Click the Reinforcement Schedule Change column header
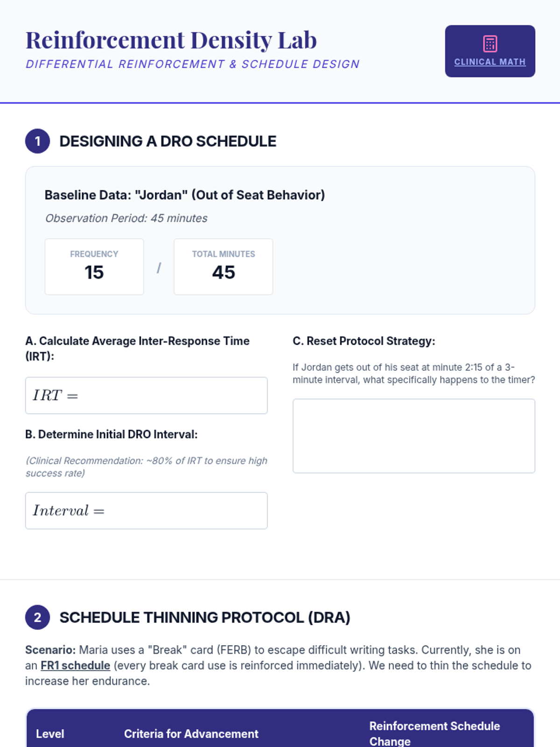Image resolution: width=560 pixels, height=747 pixels. (x=434, y=733)
